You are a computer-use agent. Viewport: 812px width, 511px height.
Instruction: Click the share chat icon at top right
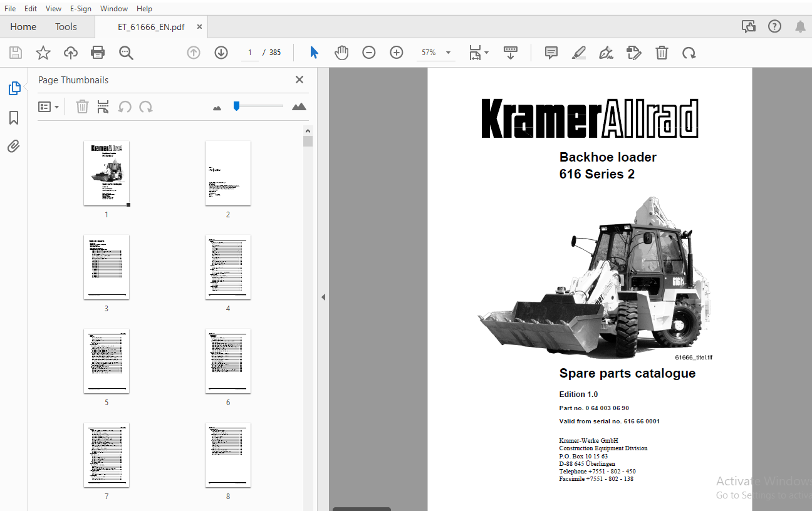point(749,26)
